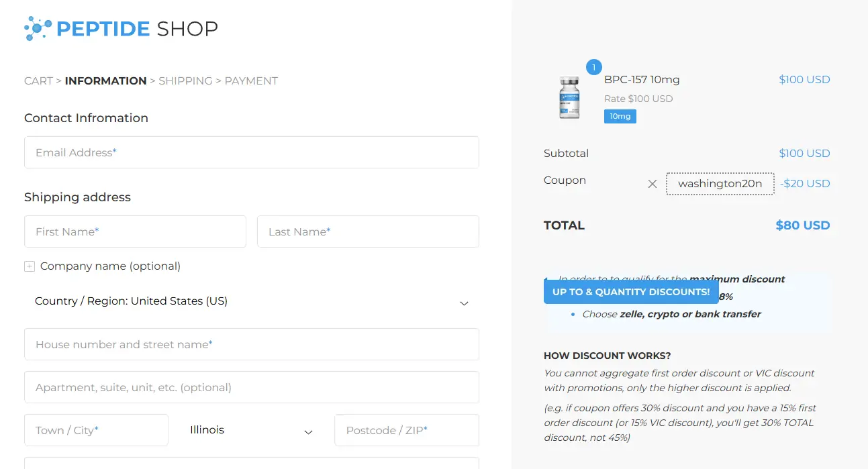Click the INFORMATION breadcrumb step
The width and height of the screenshot is (868, 469).
coord(105,81)
